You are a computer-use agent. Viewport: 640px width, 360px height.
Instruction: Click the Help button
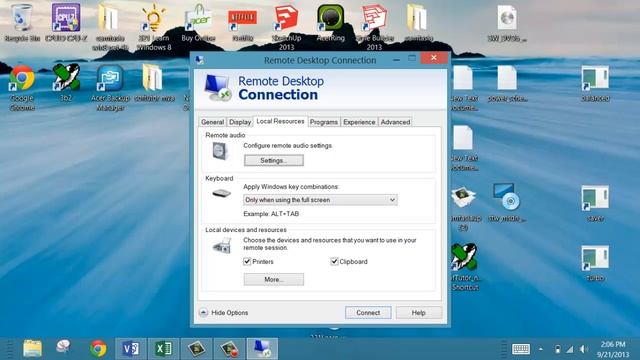point(418,312)
